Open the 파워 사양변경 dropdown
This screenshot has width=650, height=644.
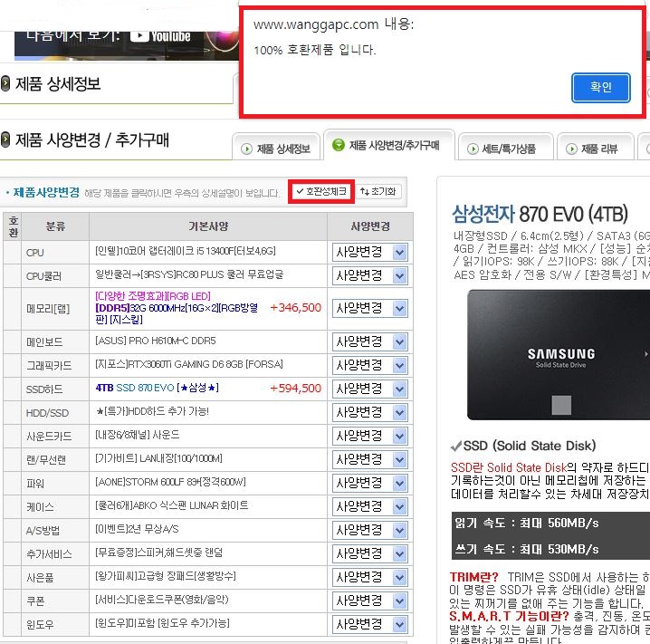(x=369, y=483)
